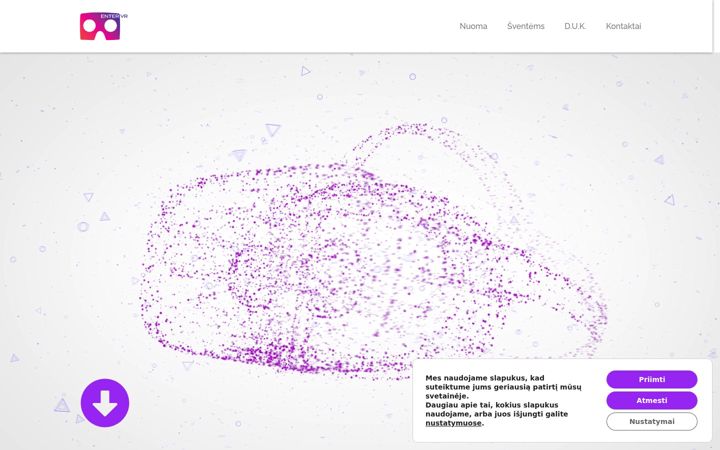Viewport: 720px width, 450px height.
Task: Click the small circle outline near the top center
Action: (x=412, y=77)
